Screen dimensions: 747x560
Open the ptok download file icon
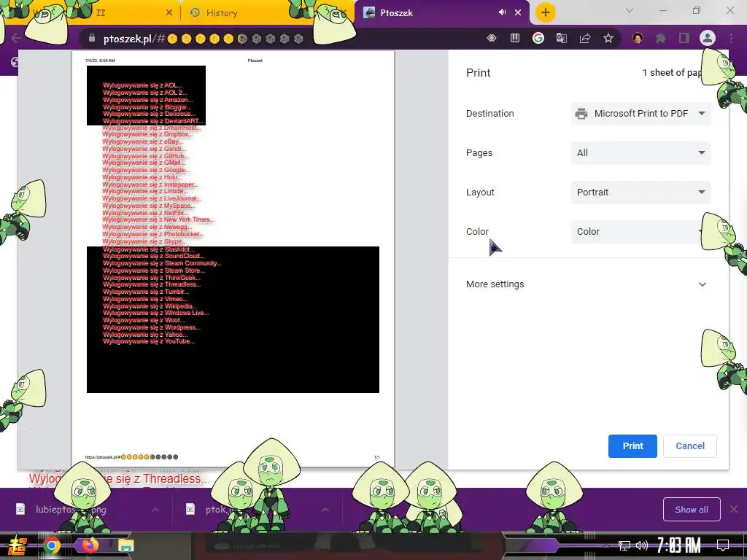click(x=190, y=509)
